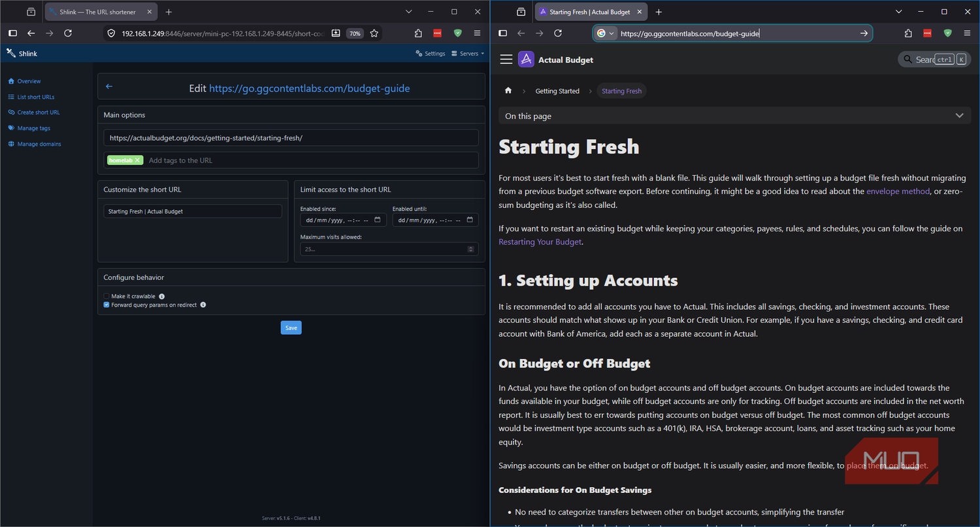Reload the Shlink browser window
This screenshot has height=527, width=980.
[x=68, y=33]
